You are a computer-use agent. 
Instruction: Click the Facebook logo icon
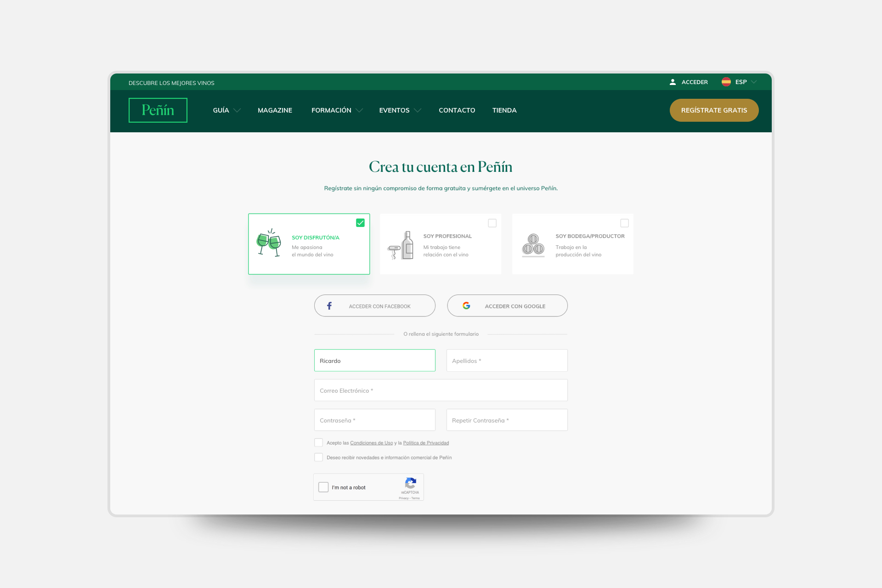329,306
